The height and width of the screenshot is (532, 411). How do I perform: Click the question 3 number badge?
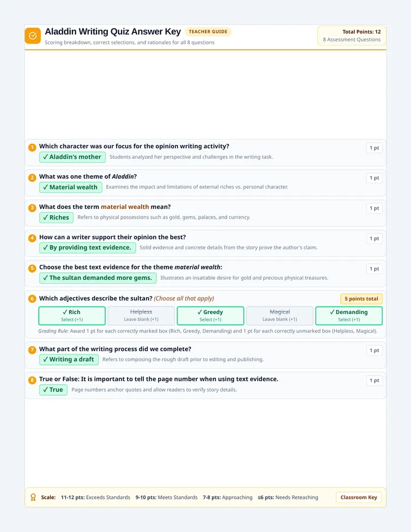click(32, 208)
